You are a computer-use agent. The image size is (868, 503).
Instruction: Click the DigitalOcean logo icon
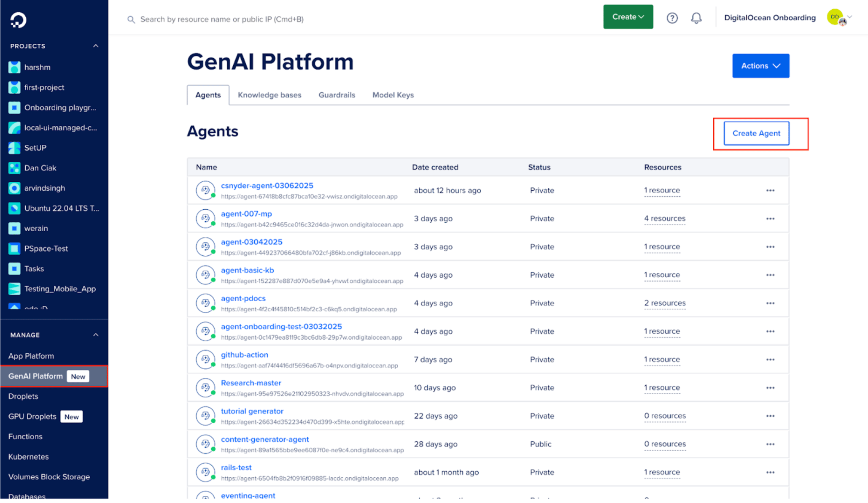(18, 20)
